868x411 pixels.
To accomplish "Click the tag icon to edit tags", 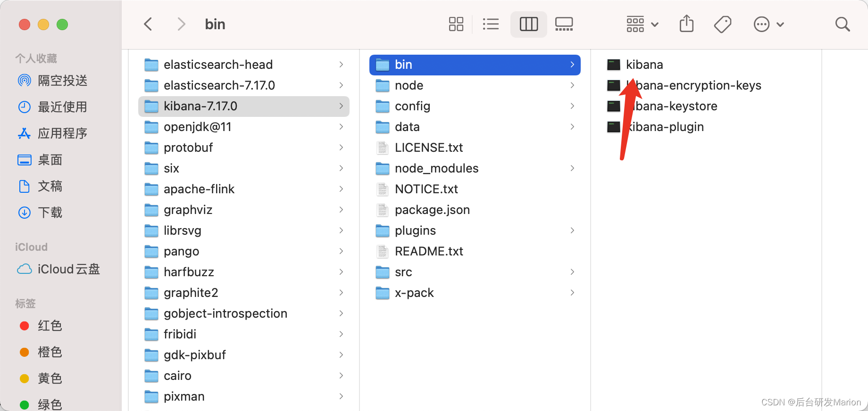I will [x=723, y=24].
